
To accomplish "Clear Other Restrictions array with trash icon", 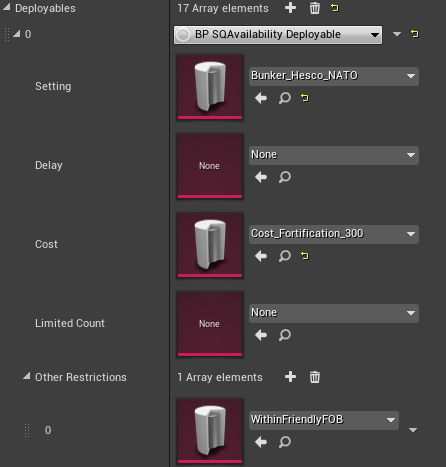I will pyautogui.click(x=314, y=377).
